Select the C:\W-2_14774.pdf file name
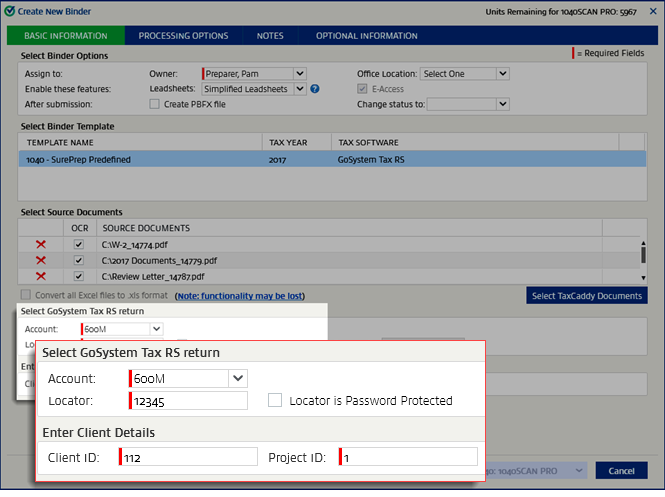This screenshot has height=497, width=665. 134,245
